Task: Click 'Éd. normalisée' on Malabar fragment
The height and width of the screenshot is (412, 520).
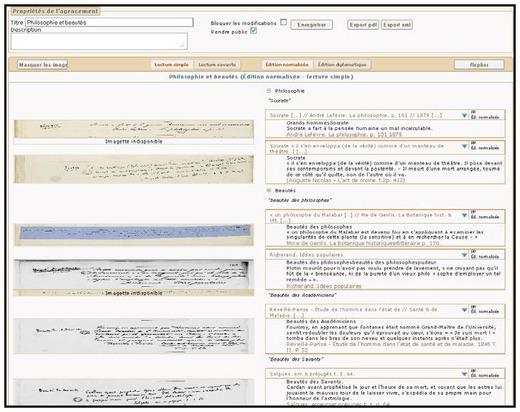Action: point(485,217)
